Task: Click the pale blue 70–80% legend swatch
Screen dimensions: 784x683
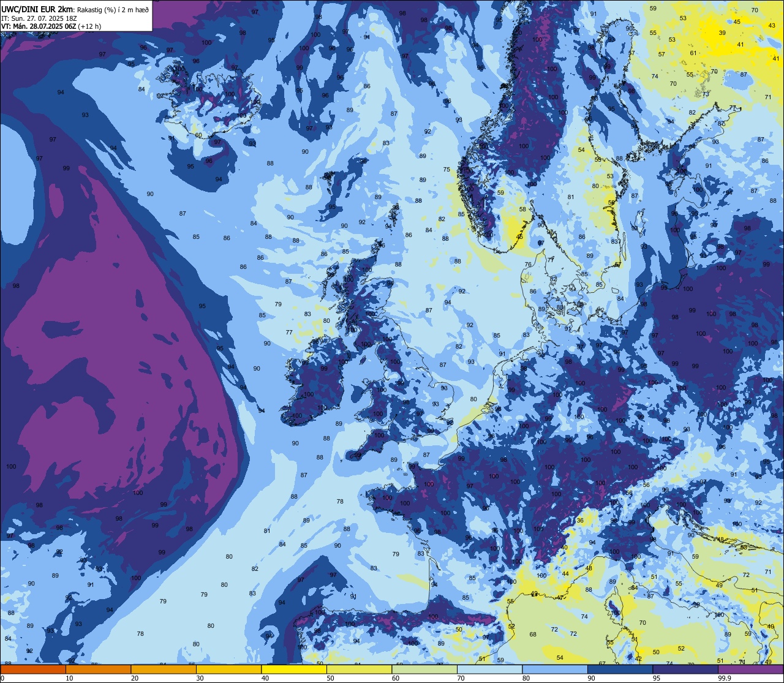Action: 489,669
